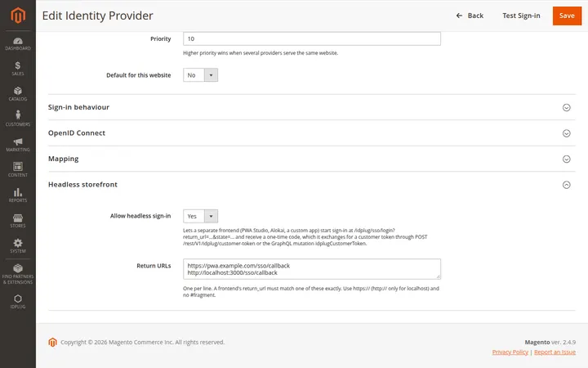Click the Return URLs textarea resize handle

[x=438, y=276]
